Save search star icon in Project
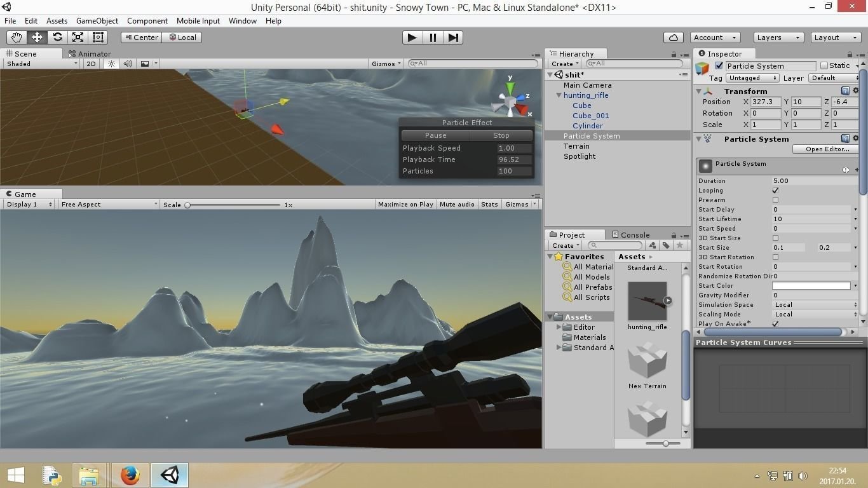The height and width of the screenshot is (488, 868). [x=680, y=245]
